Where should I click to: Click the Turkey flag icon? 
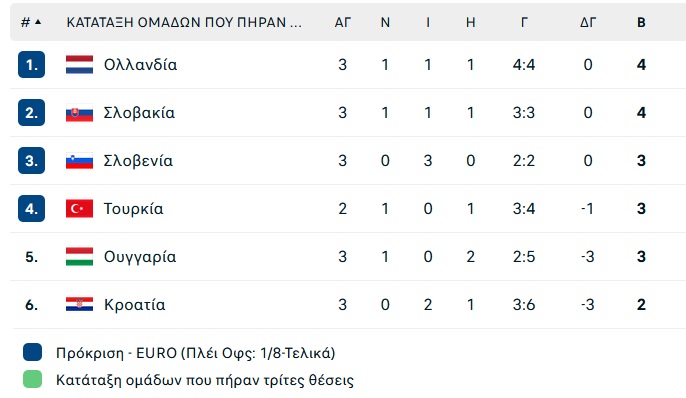point(79,209)
